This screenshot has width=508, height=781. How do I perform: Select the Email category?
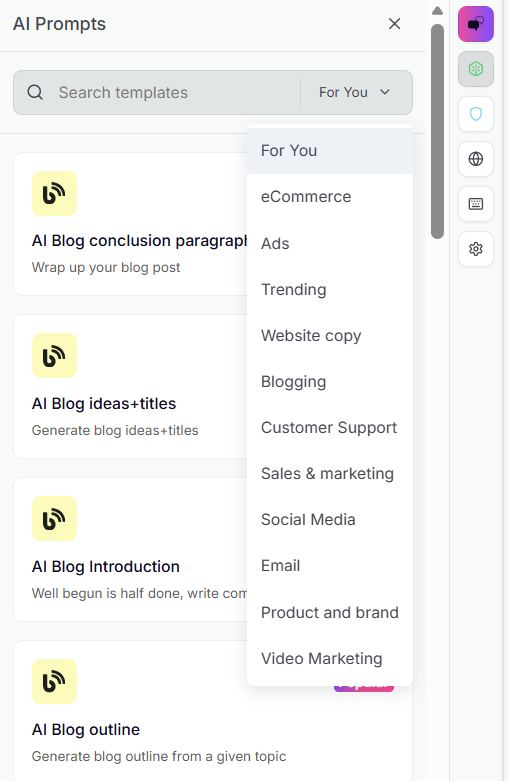(330, 566)
